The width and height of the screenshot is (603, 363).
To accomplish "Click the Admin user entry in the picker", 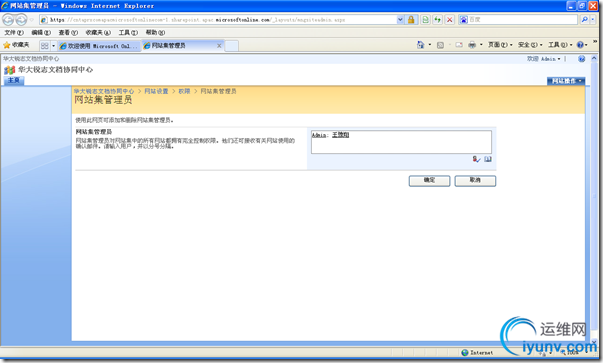I will point(319,135).
